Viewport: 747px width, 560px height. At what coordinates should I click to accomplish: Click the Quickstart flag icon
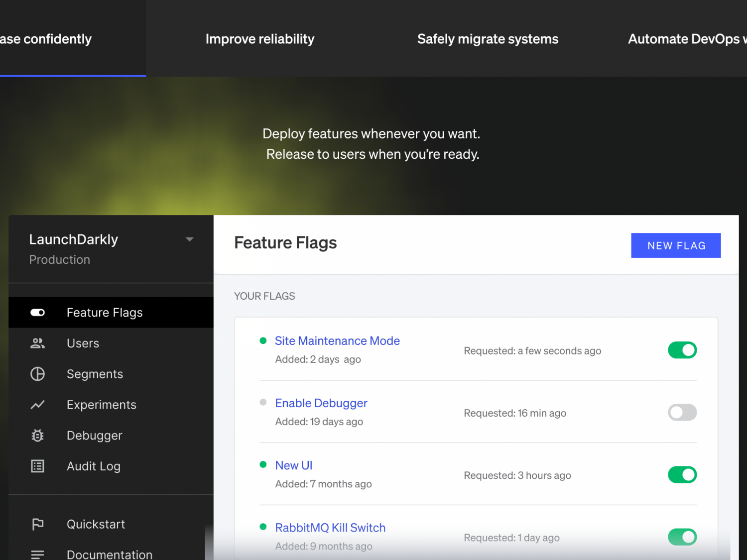coord(37,524)
